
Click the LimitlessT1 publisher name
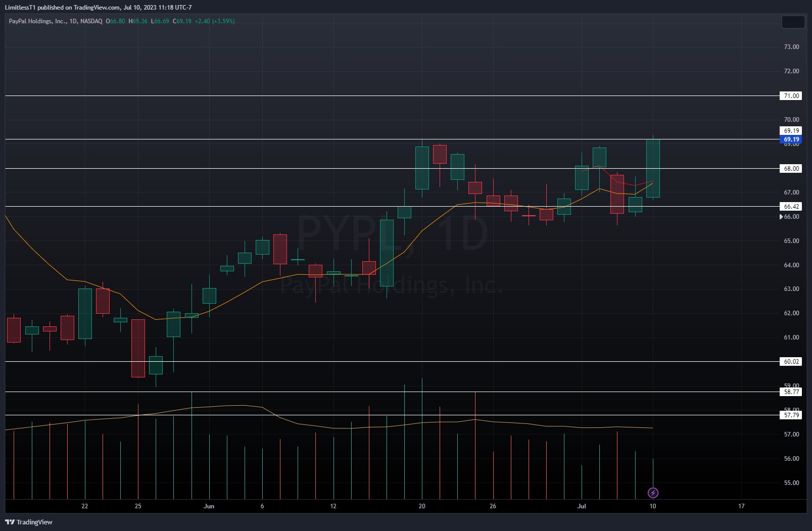pos(19,8)
